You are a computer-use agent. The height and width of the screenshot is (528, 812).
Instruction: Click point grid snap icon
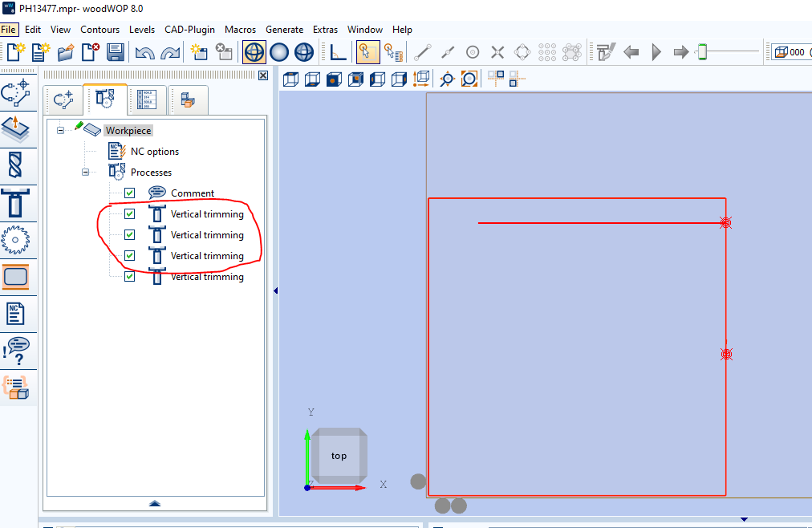click(x=547, y=52)
